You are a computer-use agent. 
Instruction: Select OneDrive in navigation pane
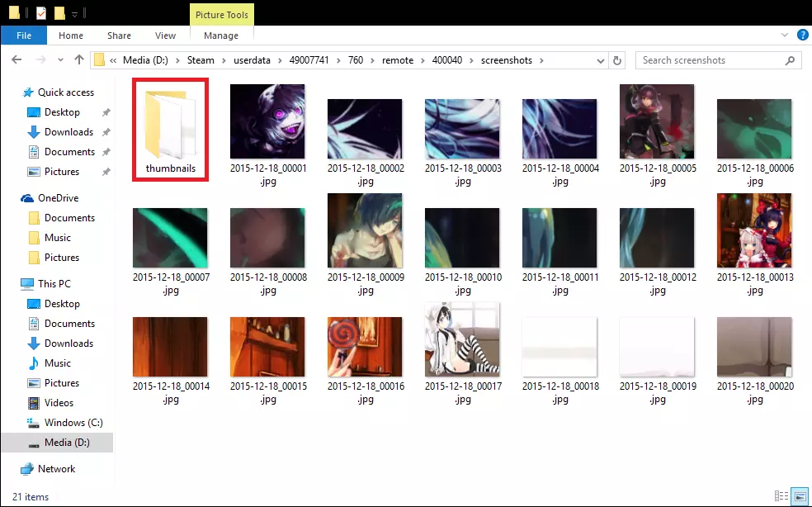click(58, 198)
